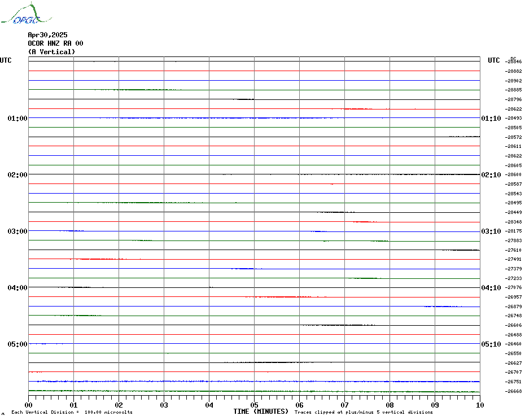The height and width of the screenshot is (420, 525).
Task: Click the 05:10 end-time label
Action: pyautogui.click(x=491, y=344)
